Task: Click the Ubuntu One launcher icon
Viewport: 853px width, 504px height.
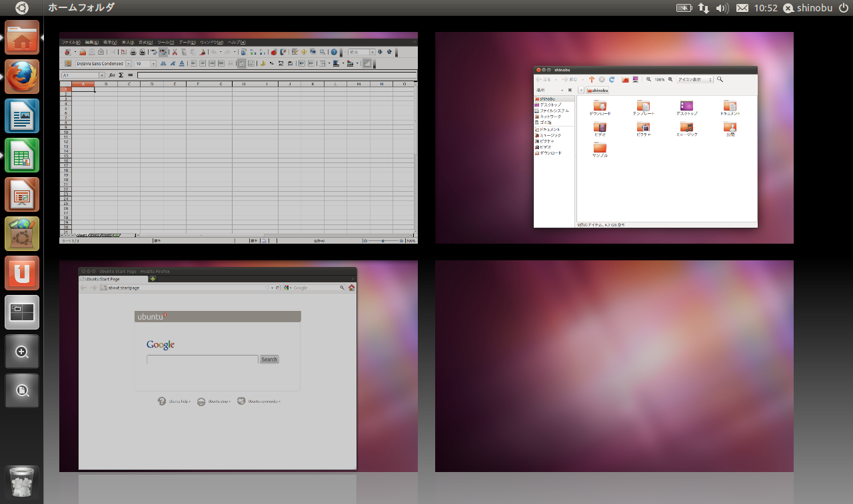Action: pos(22,273)
